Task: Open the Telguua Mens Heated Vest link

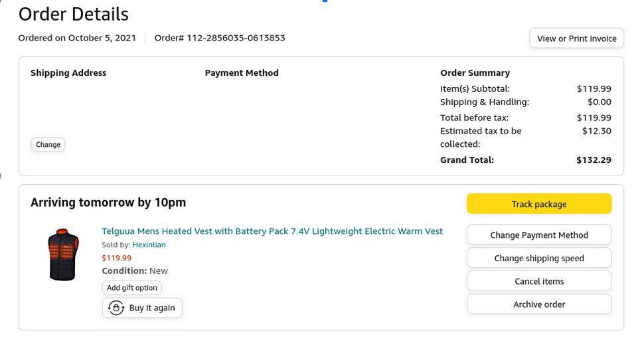Action: pos(272,231)
